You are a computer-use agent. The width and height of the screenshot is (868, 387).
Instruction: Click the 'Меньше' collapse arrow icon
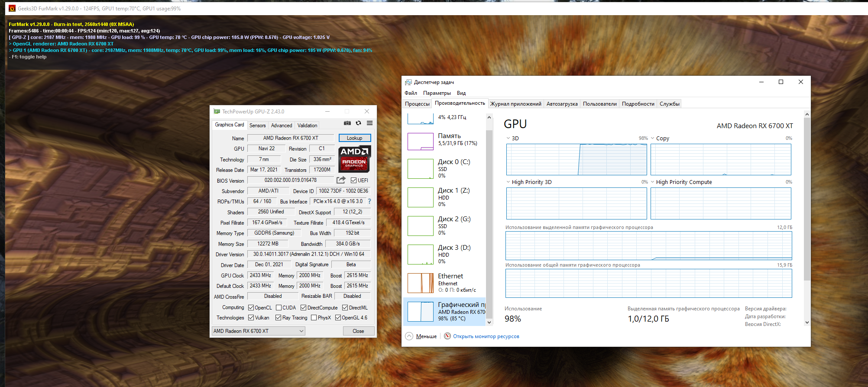click(409, 336)
